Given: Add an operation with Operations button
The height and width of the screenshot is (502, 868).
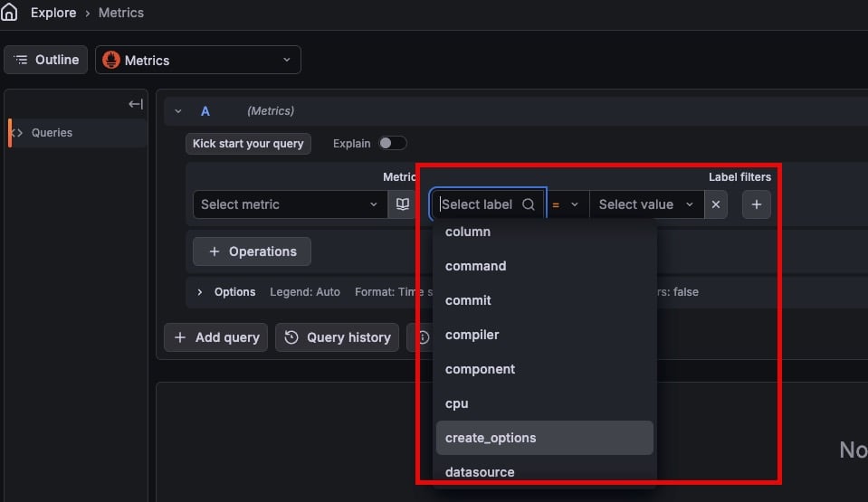Looking at the screenshot, I should click(x=252, y=251).
